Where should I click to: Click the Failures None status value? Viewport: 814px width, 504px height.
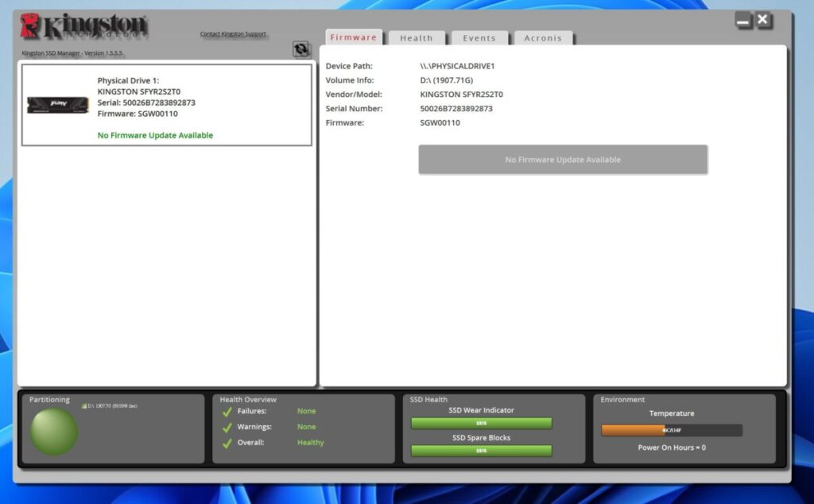click(x=306, y=410)
